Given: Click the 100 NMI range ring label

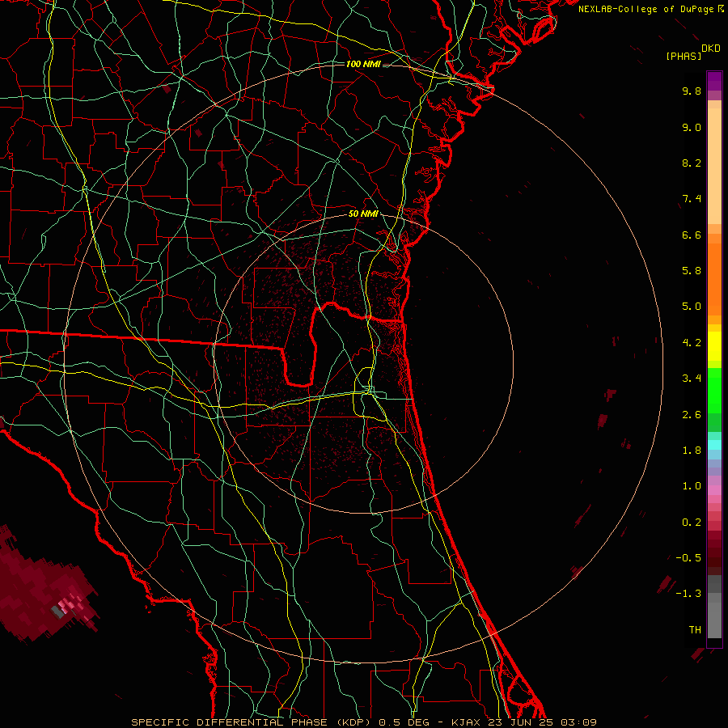Looking at the screenshot, I should point(363,64).
